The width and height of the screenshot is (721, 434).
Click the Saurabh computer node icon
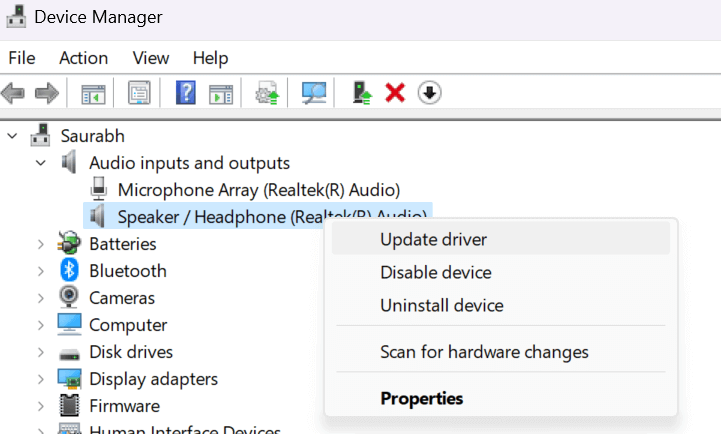point(40,135)
